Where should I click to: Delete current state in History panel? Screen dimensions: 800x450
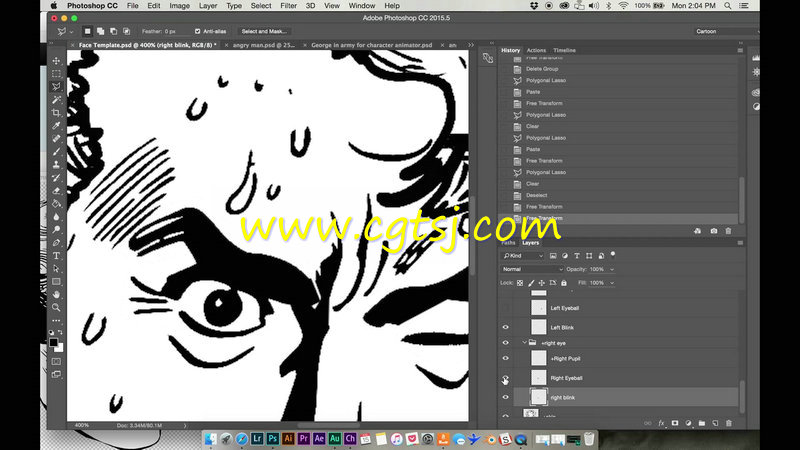729,231
